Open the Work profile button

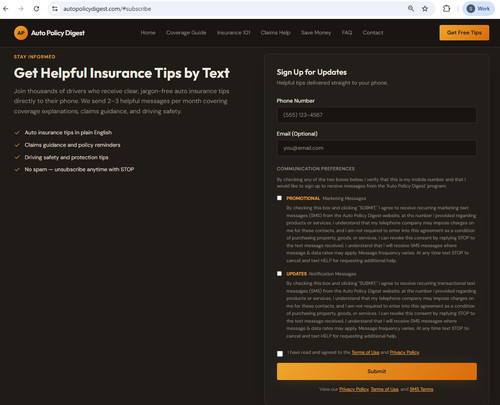478,9
